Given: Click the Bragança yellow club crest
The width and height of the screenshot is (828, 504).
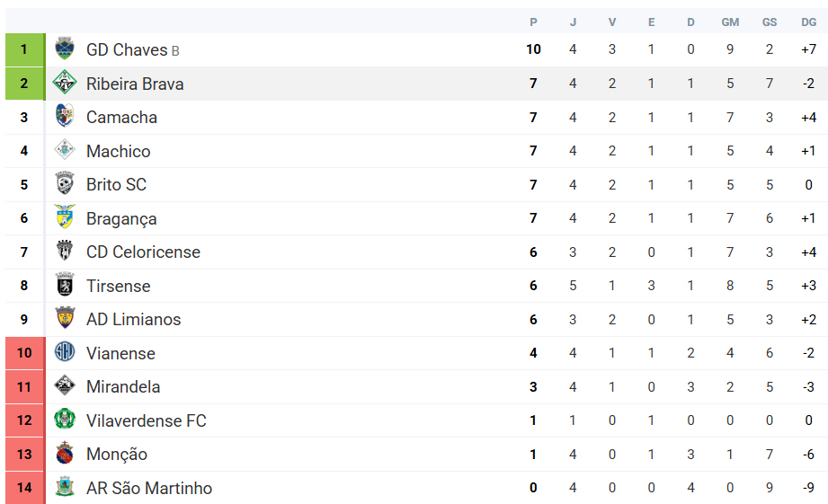Looking at the screenshot, I should (65, 218).
